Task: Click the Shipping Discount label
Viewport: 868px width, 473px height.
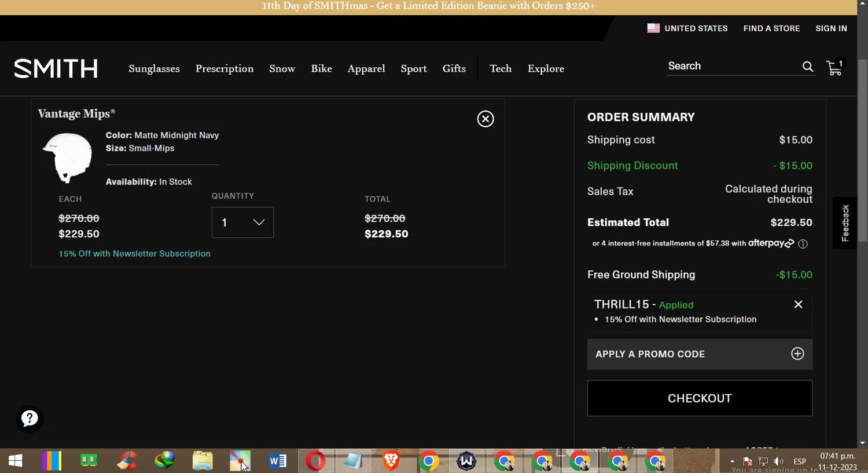Action: 632,166
